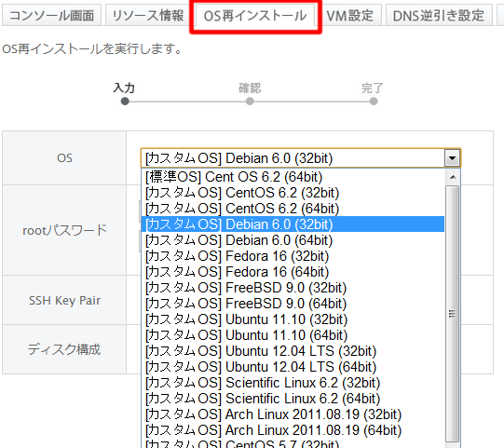Pick Ubuntu 11.10 (32bit) option
The image size is (504, 448).
pos(293,319)
